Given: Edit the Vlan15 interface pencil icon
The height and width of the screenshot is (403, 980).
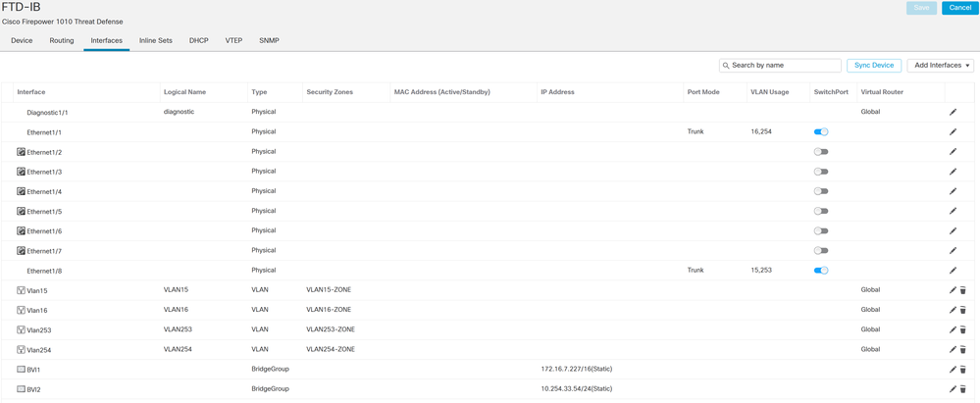Looking at the screenshot, I should pyautogui.click(x=953, y=290).
